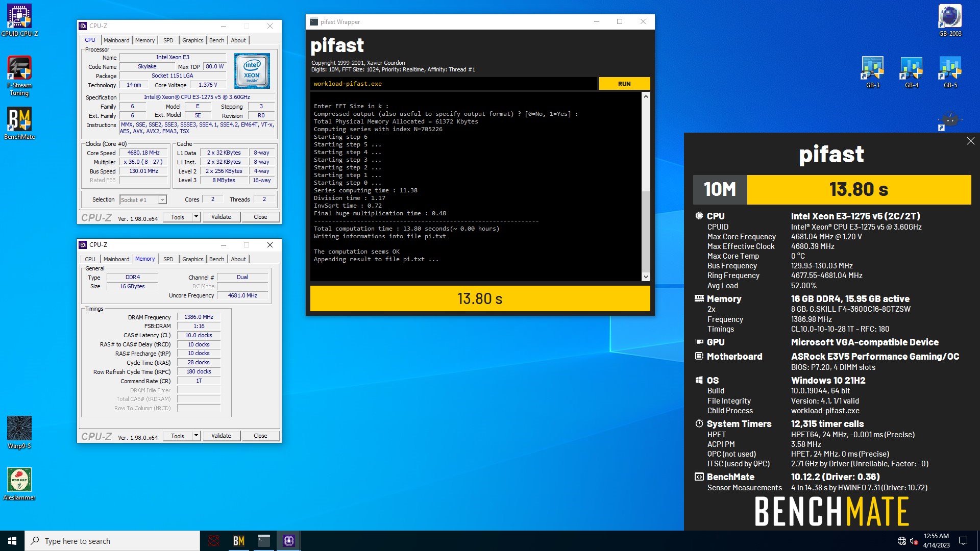Click Close button in lower CPU-Z window
The image size is (980, 551).
pyautogui.click(x=260, y=436)
